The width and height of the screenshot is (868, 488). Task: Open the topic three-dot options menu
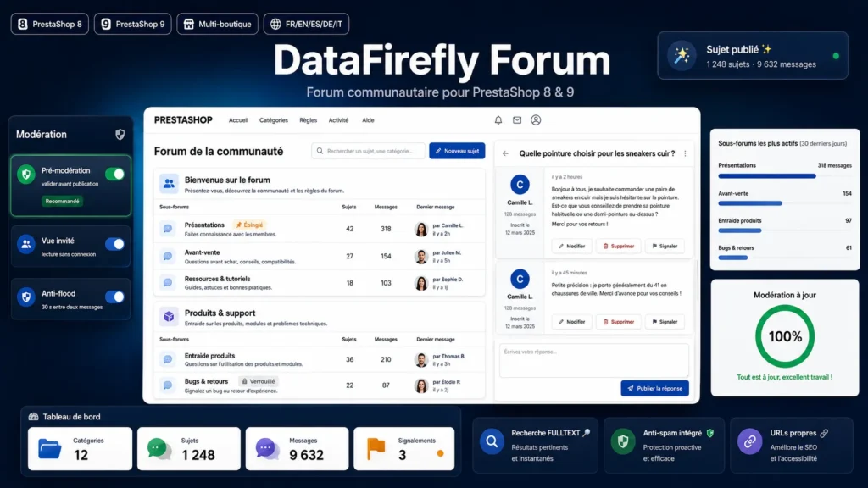pyautogui.click(x=685, y=154)
